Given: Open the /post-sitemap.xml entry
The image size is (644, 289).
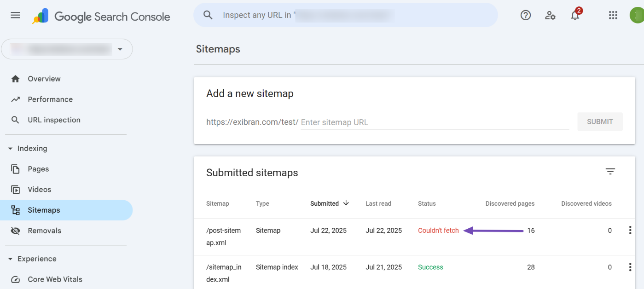Looking at the screenshot, I should click(223, 237).
